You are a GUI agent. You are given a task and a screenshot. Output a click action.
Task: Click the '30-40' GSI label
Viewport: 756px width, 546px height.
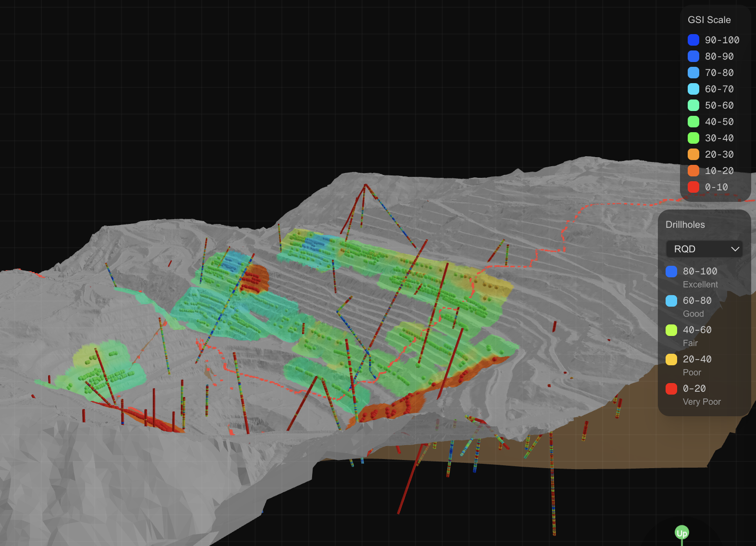pos(719,138)
